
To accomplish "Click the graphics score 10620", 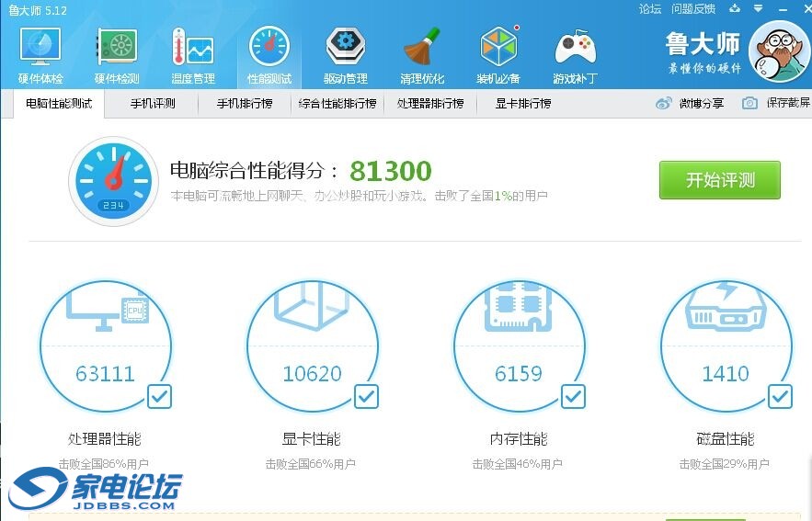I will 313,374.
